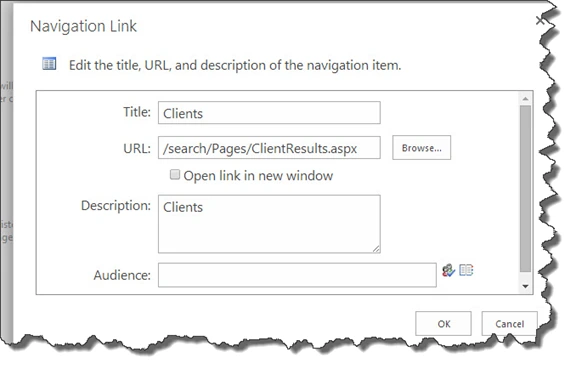Click into the URL input field
This screenshot has height=369, width=576.
(x=269, y=148)
